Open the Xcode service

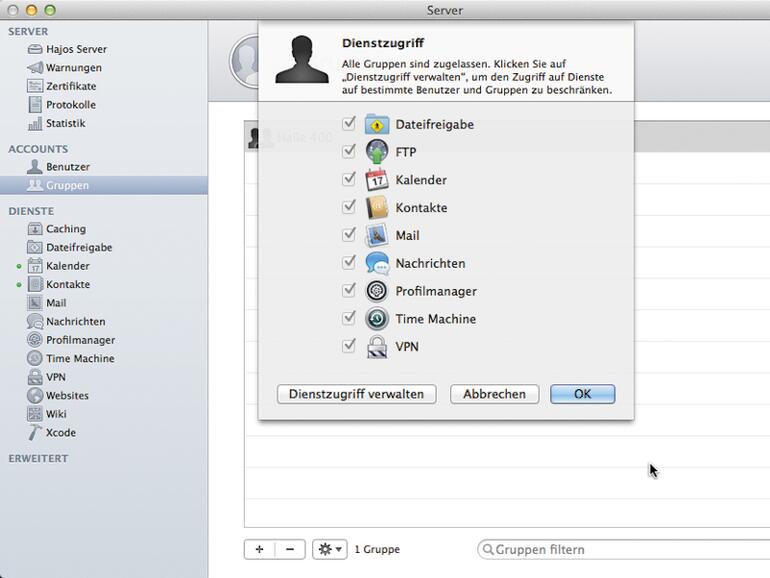[52, 433]
